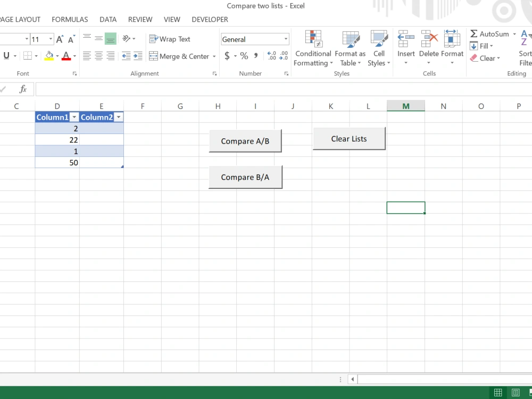Open the Column1 filter dropdown
Viewport: 532px width, 399px height.
point(74,117)
